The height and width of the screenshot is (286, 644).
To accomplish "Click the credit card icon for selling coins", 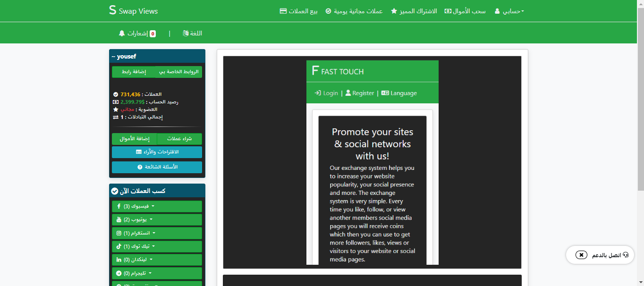I will pos(283,11).
